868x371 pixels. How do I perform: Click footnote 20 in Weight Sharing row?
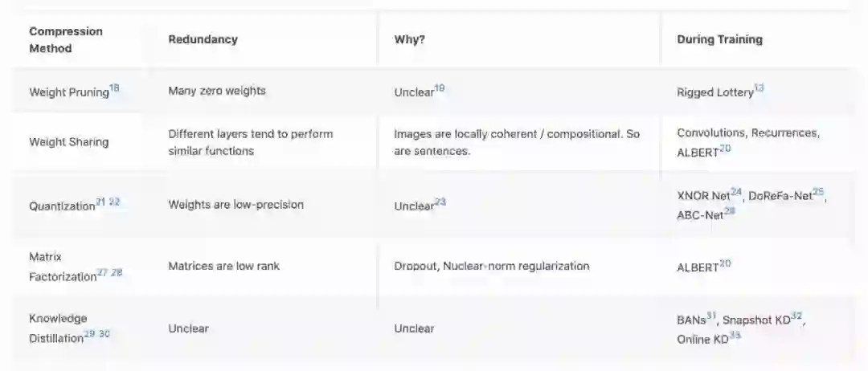725,149
